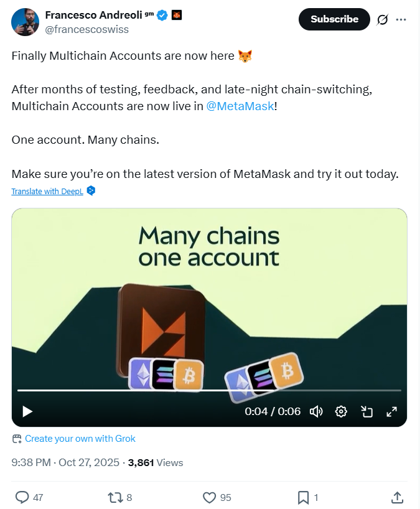Bookmark this post
The image size is (420, 509).
point(303,497)
